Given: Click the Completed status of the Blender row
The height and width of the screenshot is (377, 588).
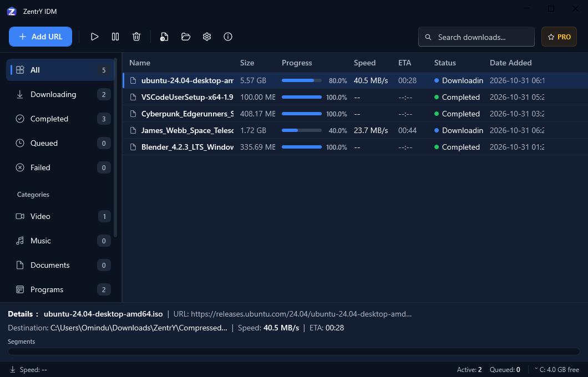Looking at the screenshot, I should pyautogui.click(x=457, y=147).
